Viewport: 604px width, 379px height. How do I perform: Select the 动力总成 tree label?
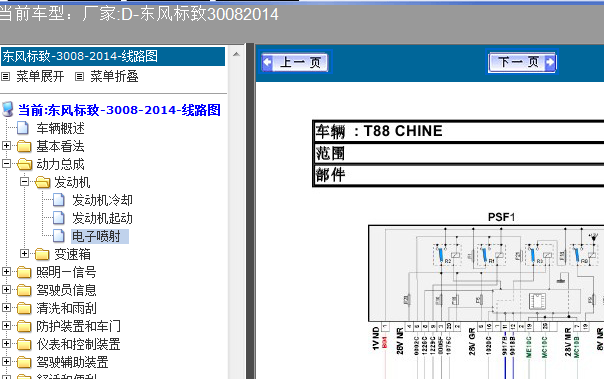point(60,164)
